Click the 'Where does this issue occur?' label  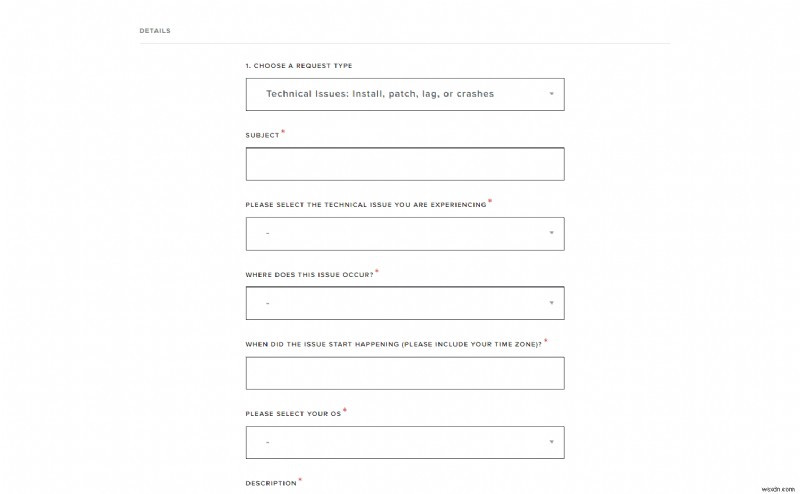[309, 274]
